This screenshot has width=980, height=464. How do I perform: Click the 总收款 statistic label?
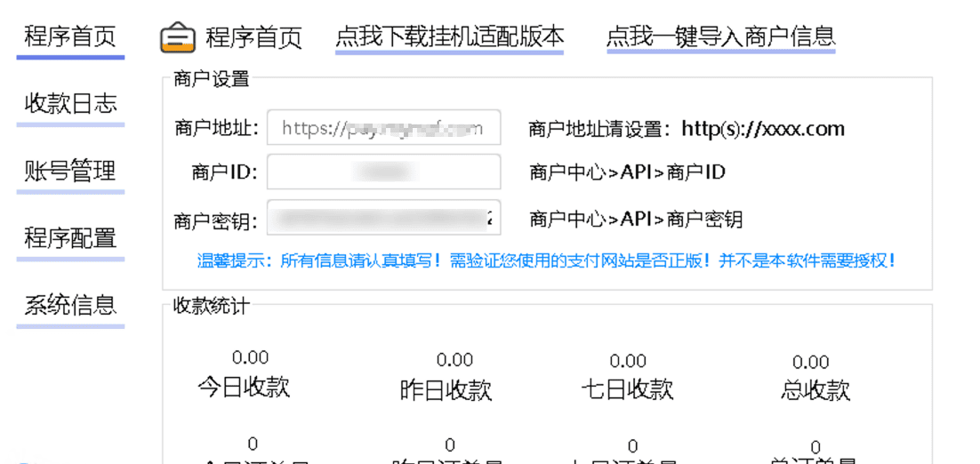815,390
